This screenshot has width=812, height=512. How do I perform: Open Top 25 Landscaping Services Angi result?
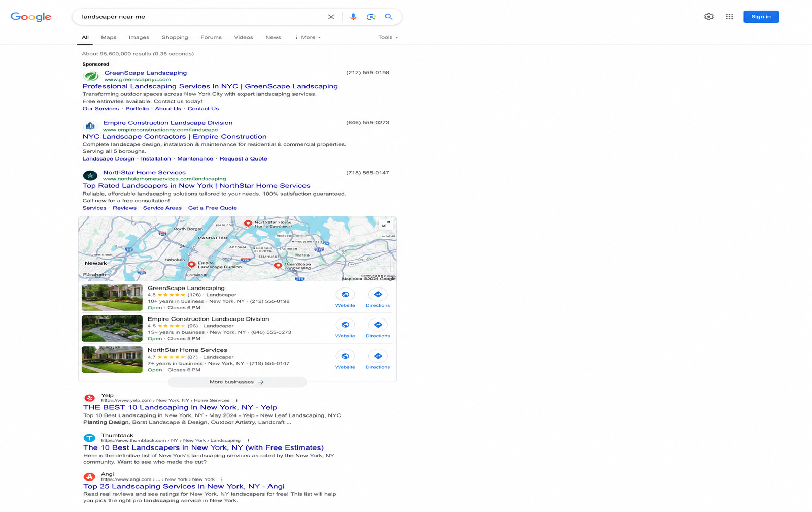click(x=184, y=486)
